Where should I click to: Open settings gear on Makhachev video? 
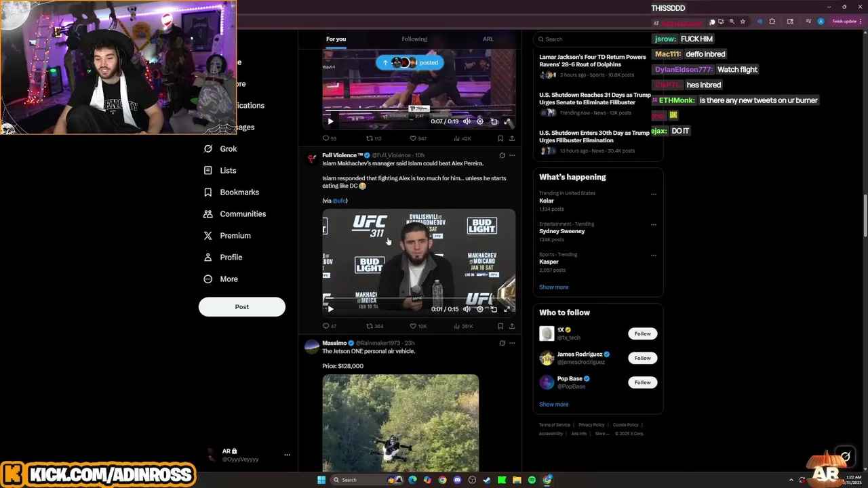pos(480,309)
